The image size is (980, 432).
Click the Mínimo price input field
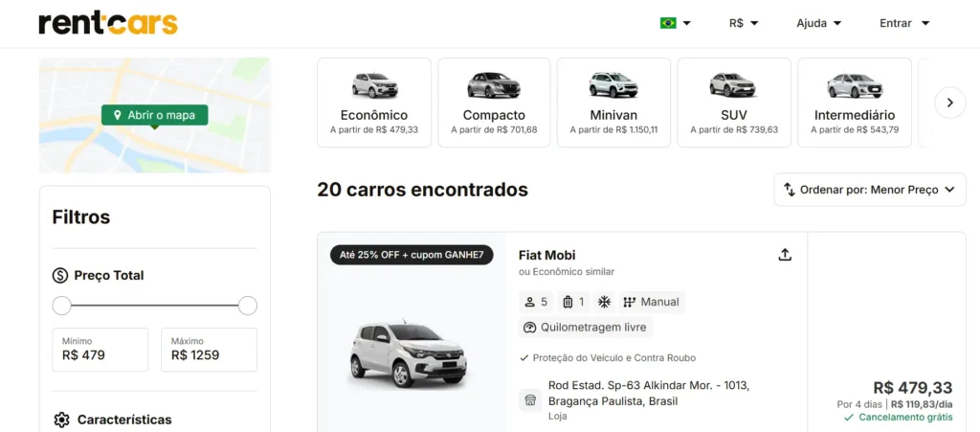100,350
